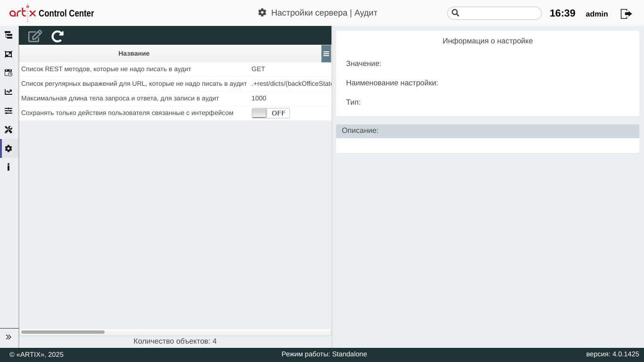644x362 pixels.
Task: Click the horizontal scrollbar of the table
Action: pyautogui.click(x=63, y=332)
